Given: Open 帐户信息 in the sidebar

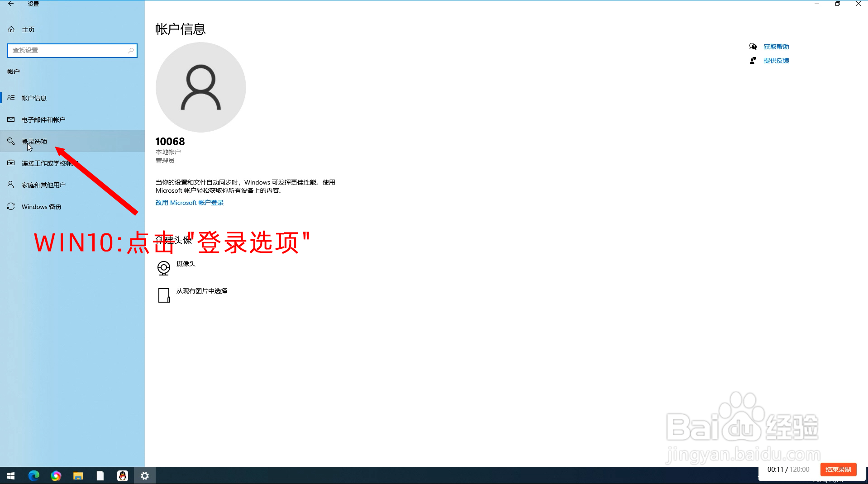Looking at the screenshot, I should pos(33,97).
